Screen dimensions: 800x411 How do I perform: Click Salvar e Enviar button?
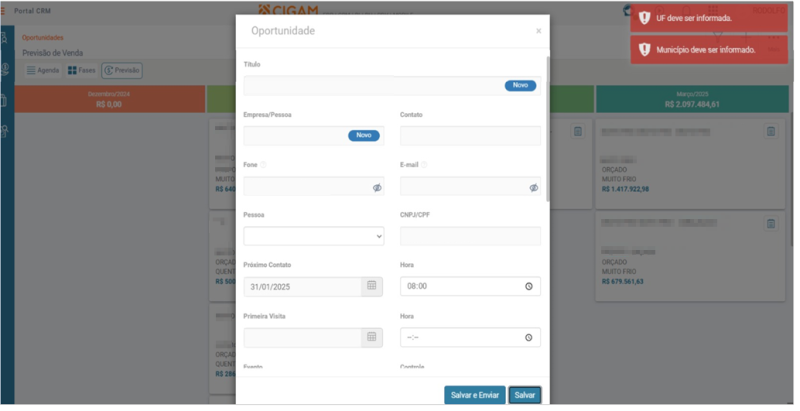click(474, 395)
